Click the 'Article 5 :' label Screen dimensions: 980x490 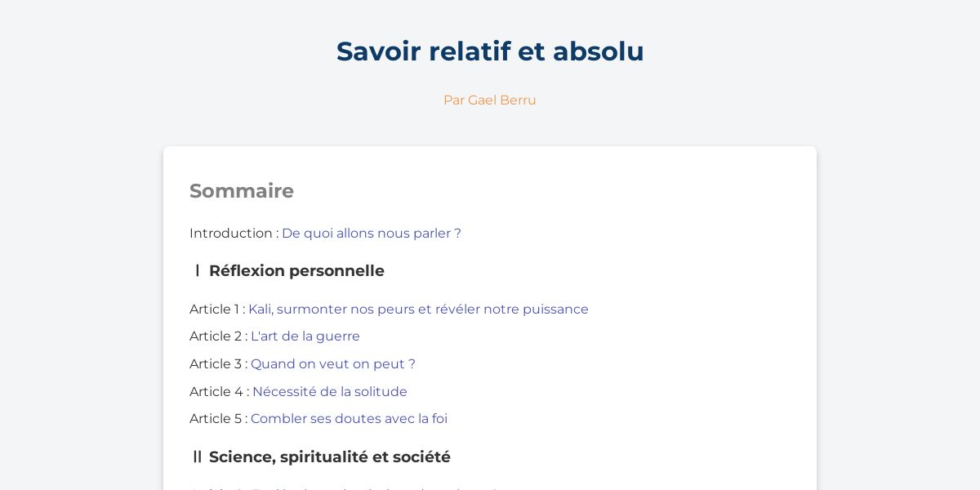[x=219, y=419]
